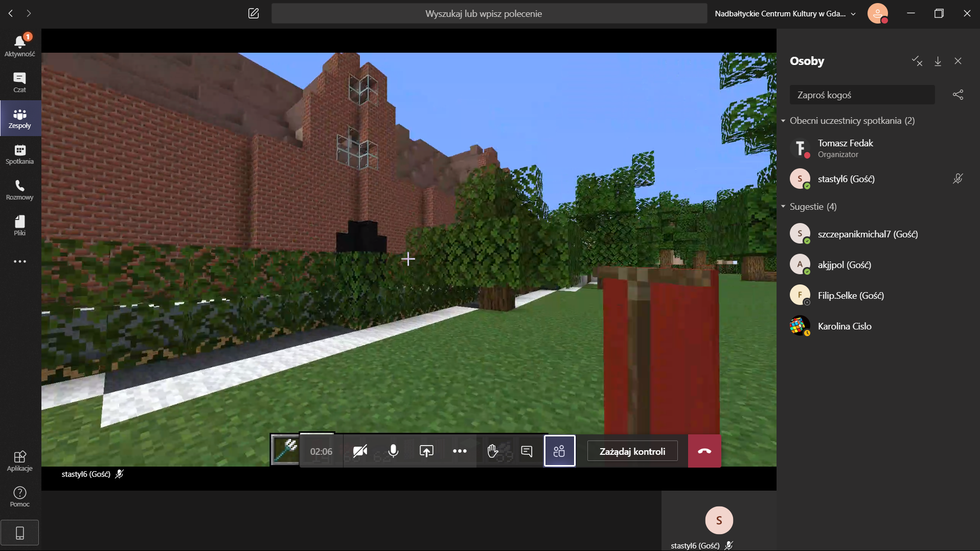Open the Aktywność notifications tab

click(x=20, y=46)
